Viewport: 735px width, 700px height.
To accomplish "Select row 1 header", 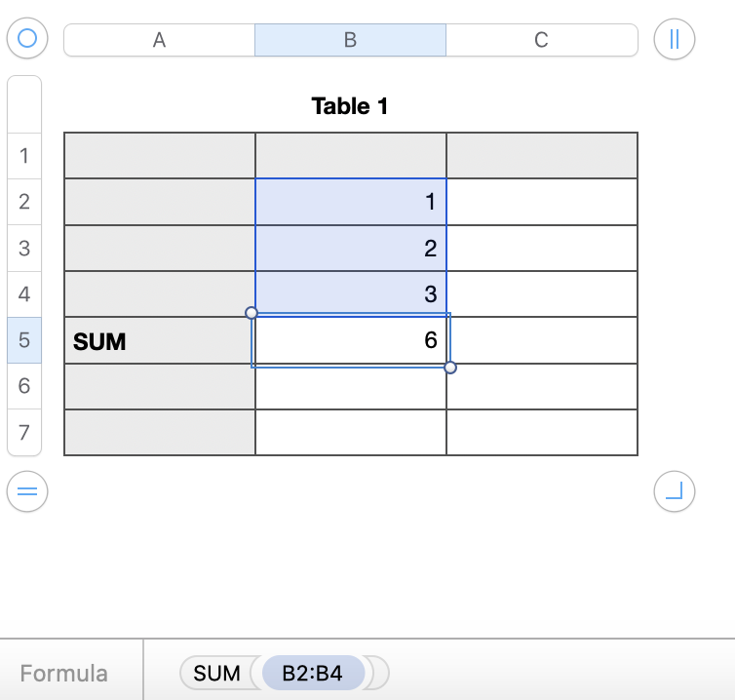I will [24, 156].
